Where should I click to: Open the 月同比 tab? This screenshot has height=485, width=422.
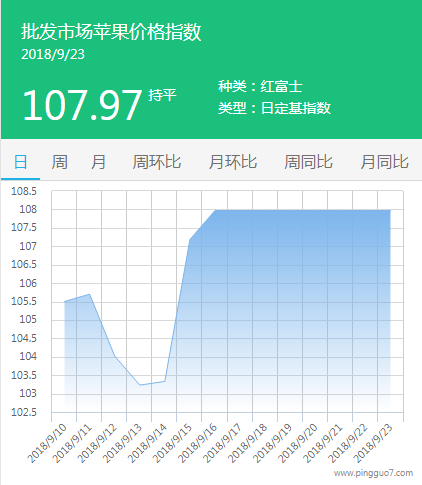tap(384, 162)
